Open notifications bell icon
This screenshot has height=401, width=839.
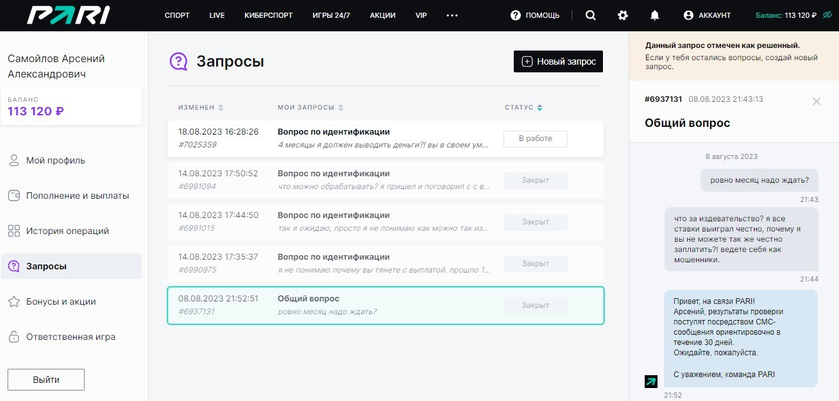click(654, 16)
